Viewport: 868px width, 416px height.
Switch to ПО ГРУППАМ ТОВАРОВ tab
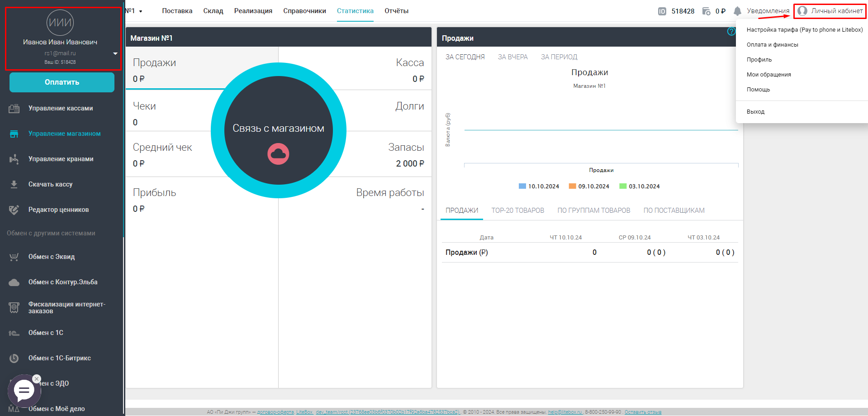point(594,210)
